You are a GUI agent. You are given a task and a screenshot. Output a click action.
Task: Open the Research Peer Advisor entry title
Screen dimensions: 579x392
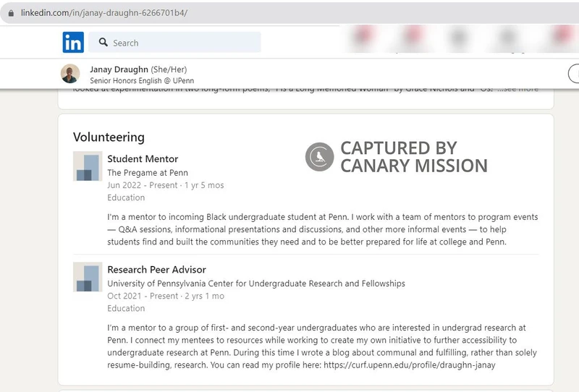(156, 270)
